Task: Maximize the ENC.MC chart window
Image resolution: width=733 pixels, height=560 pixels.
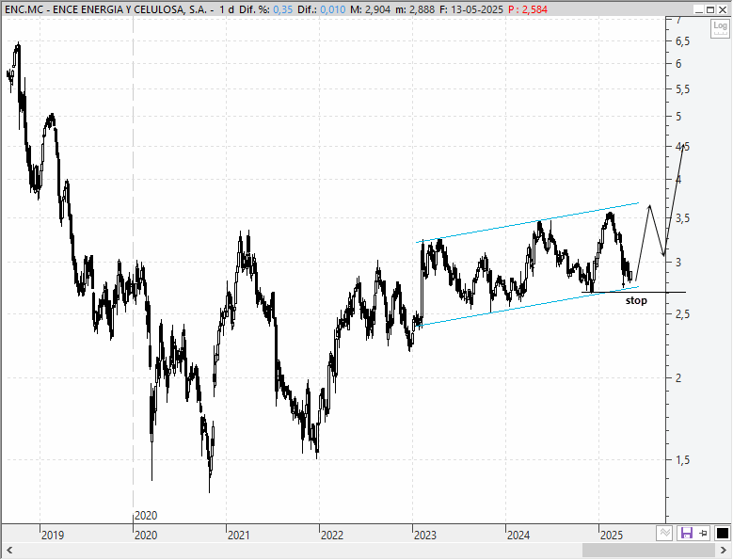Action: pos(710,9)
